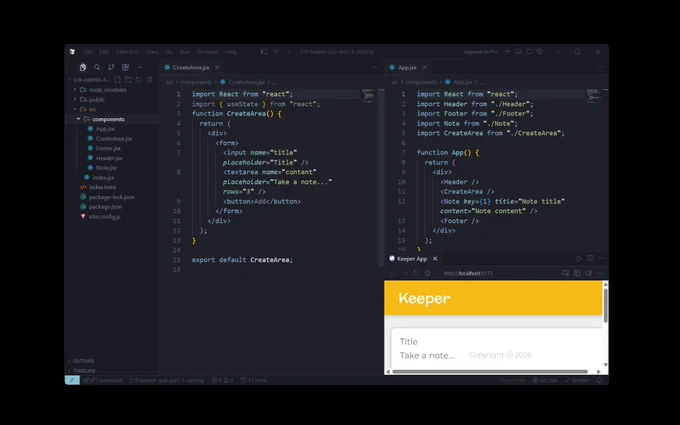Screen dimensions: 680x425
Task: Open more actions for the App.jsx editor group
Action: pyautogui.click(x=601, y=67)
